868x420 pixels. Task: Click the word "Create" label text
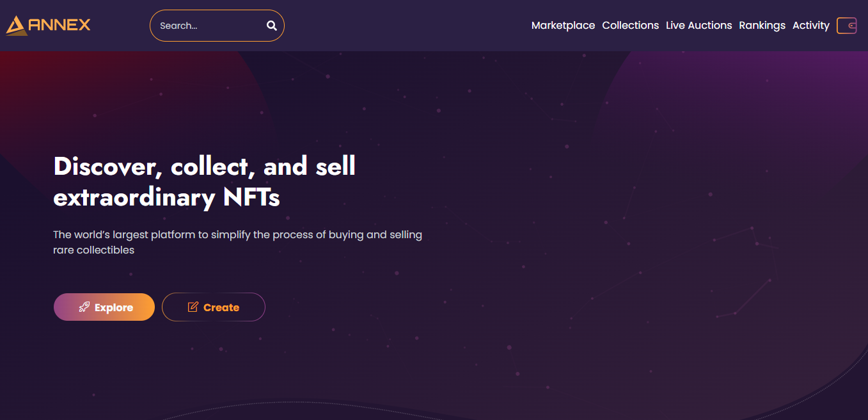221,308
